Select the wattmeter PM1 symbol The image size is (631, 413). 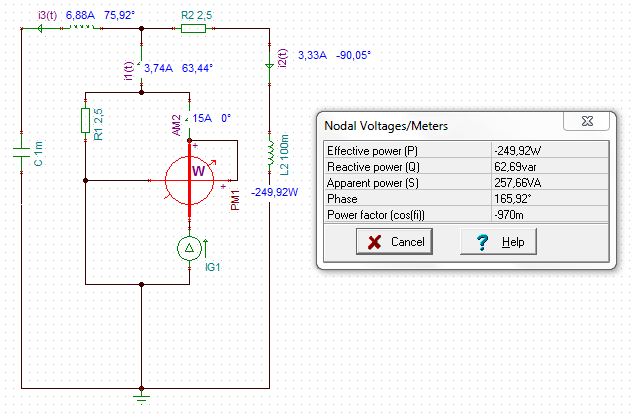point(190,179)
